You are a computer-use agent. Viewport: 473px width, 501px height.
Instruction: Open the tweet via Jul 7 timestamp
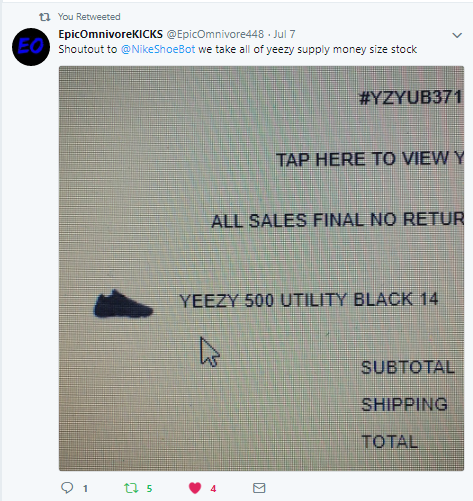coord(284,34)
